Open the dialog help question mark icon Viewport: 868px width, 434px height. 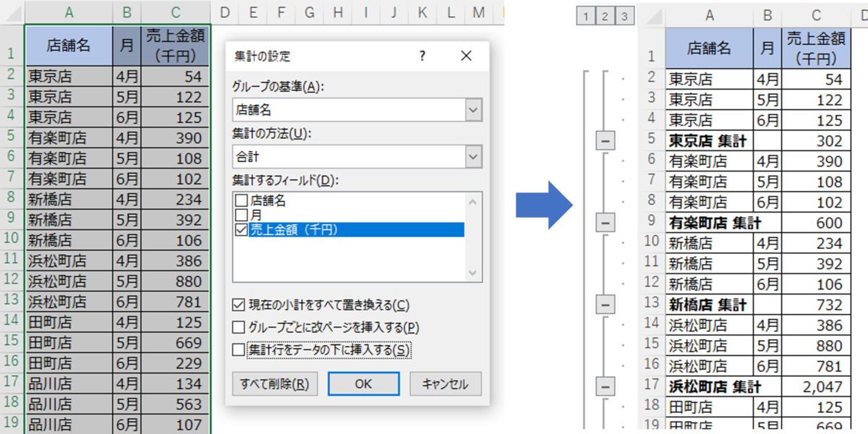pyautogui.click(x=425, y=56)
